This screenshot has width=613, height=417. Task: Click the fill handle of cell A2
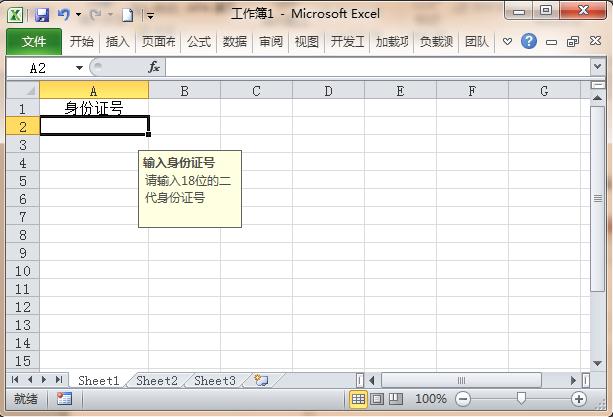148,134
